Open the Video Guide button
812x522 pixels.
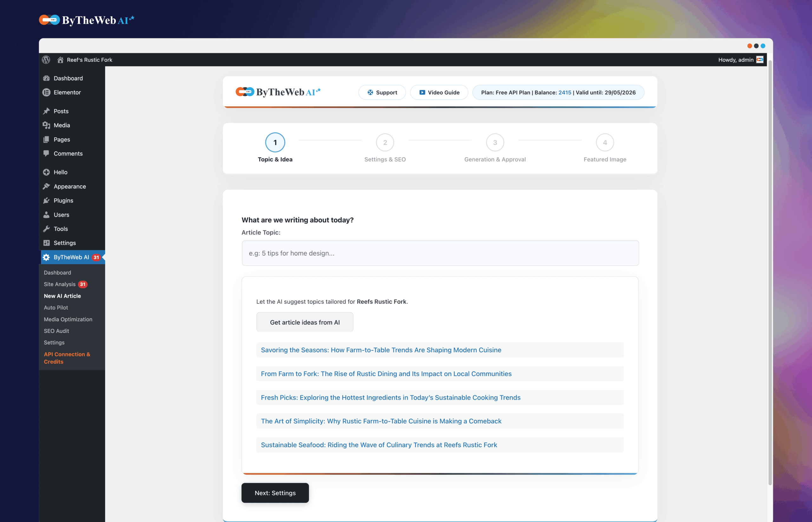coord(439,92)
